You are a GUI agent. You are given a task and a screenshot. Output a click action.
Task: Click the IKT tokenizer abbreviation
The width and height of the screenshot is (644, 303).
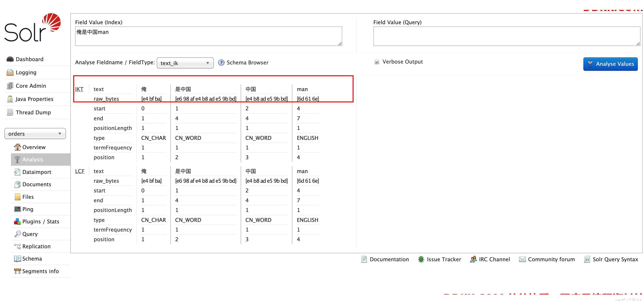[x=79, y=89]
